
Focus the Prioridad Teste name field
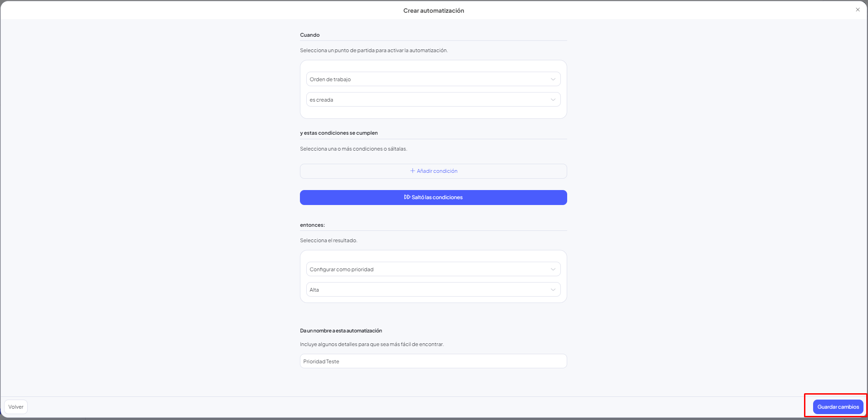[x=433, y=361]
